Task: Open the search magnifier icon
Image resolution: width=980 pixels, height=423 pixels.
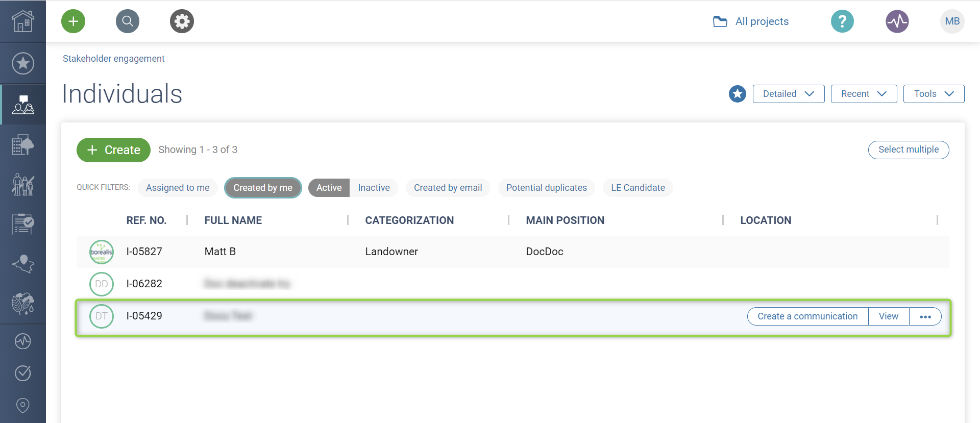Action: click(128, 21)
